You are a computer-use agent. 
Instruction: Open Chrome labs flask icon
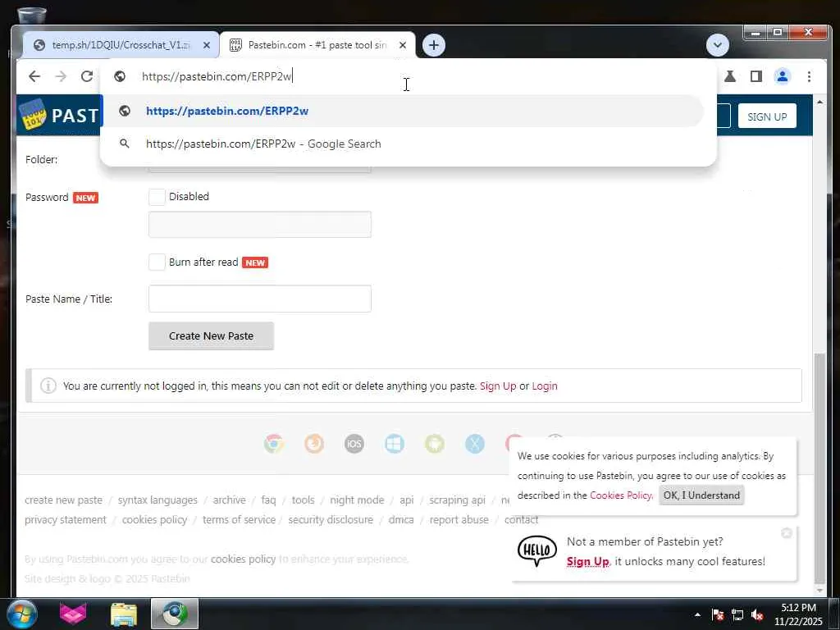click(x=729, y=76)
